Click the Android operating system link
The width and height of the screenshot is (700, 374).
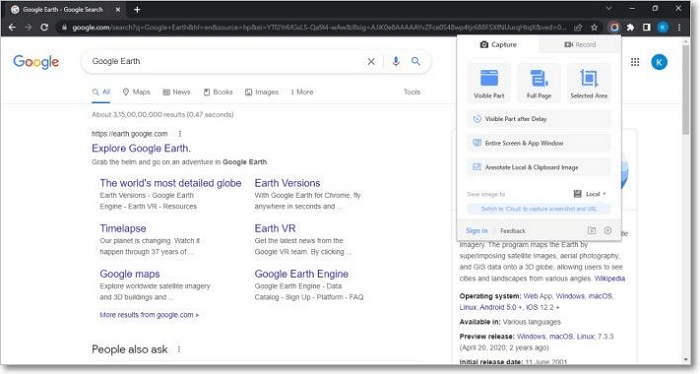click(x=500, y=307)
